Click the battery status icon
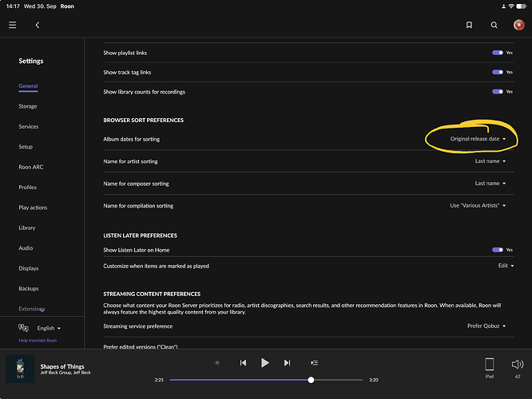This screenshot has width=532, height=399. point(521,6)
